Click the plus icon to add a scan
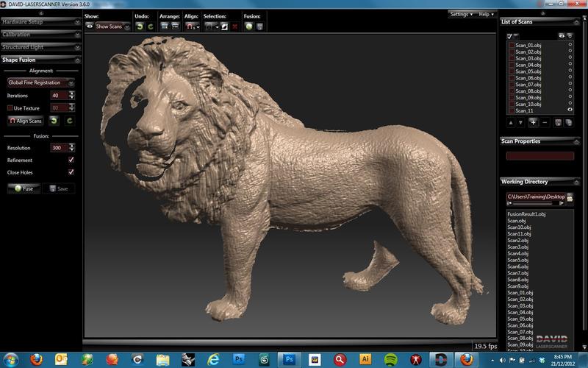The width and height of the screenshot is (588, 368). click(532, 121)
